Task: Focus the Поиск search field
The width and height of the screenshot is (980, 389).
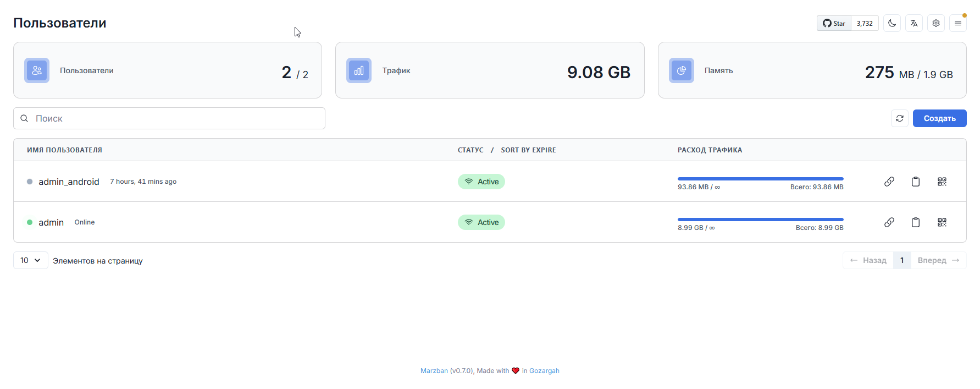Action: click(x=169, y=118)
